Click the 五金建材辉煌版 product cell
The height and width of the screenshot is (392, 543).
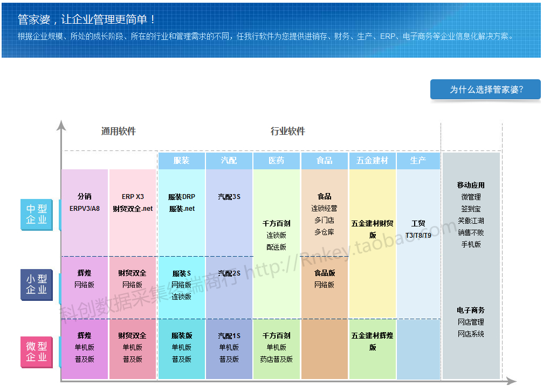372,341
